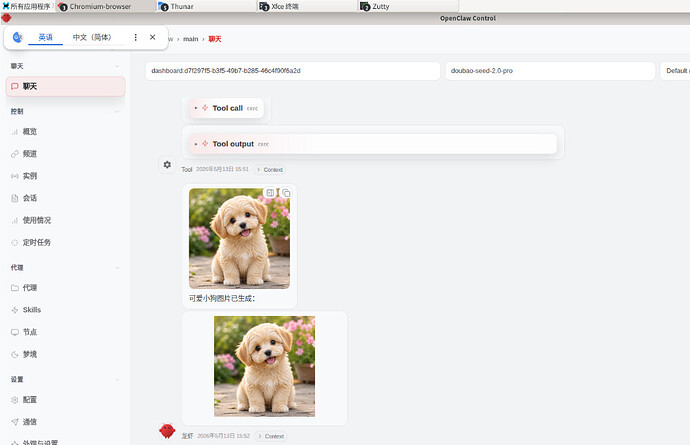Click the sun-like icon beside 定时任务
Screen dimensions: 690x445
coord(15,243)
